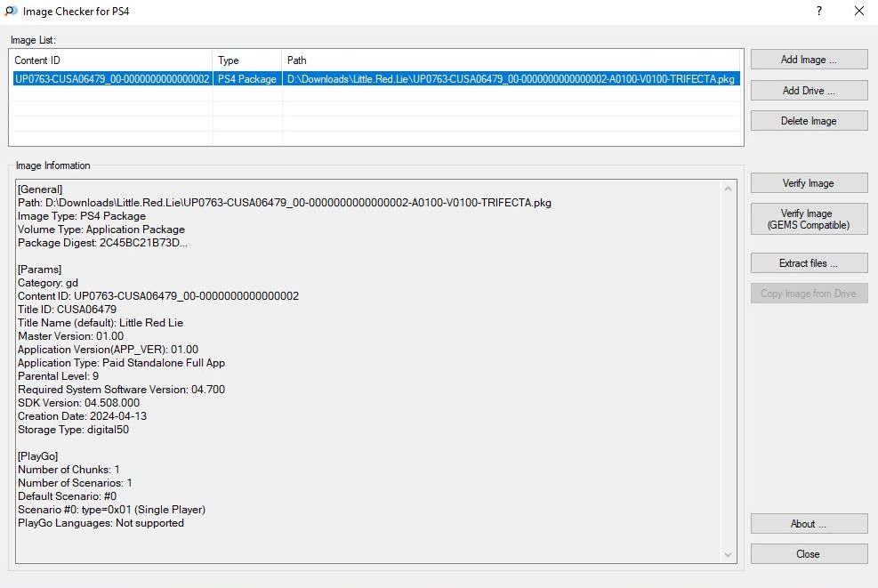878x588 pixels.
Task: Select the UP0763-CUSA06479 content ID cell
Action: (x=112, y=79)
